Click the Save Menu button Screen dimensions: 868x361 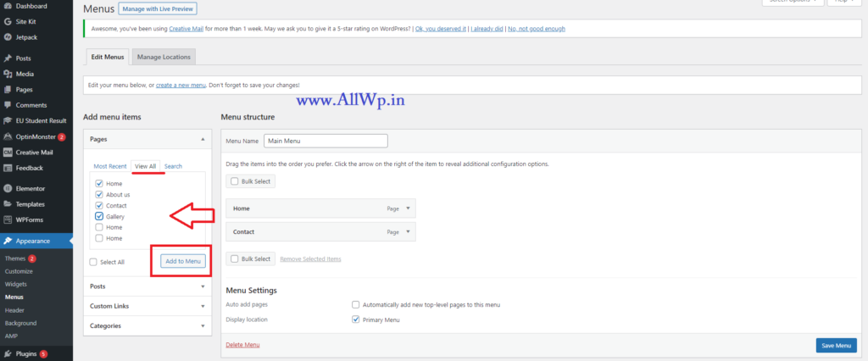click(x=836, y=346)
